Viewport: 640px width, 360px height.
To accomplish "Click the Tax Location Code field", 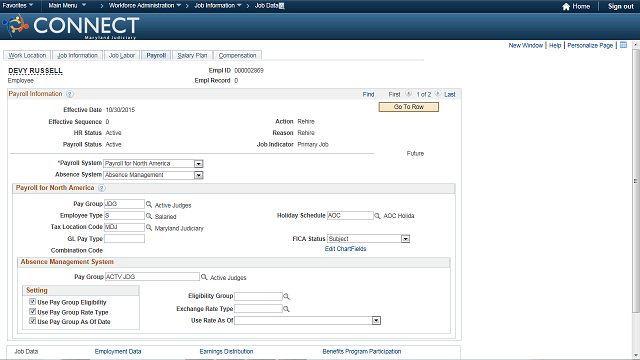I will (124, 227).
